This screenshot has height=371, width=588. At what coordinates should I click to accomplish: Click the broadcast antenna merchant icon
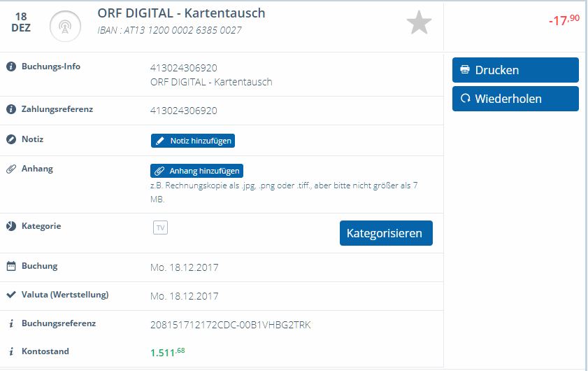[x=65, y=27]
